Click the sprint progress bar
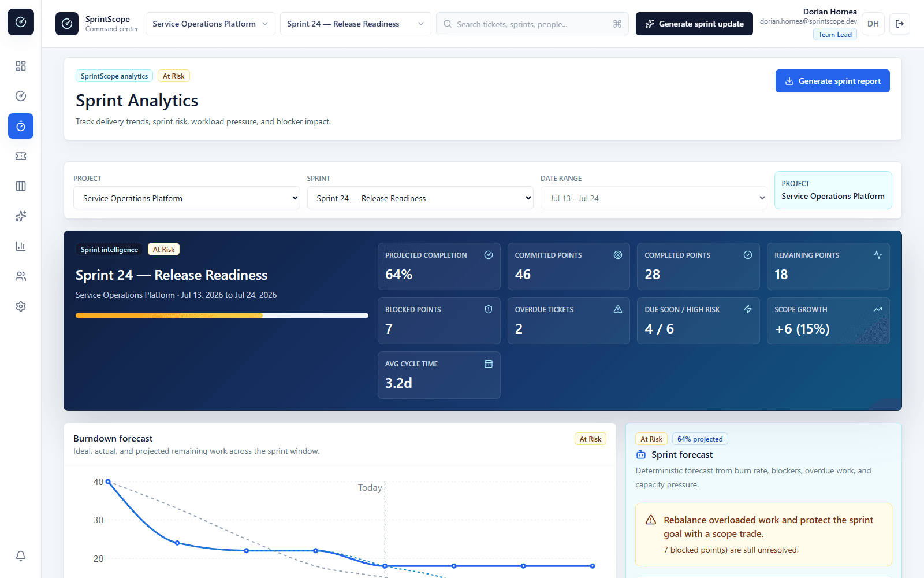 (222, 316)
